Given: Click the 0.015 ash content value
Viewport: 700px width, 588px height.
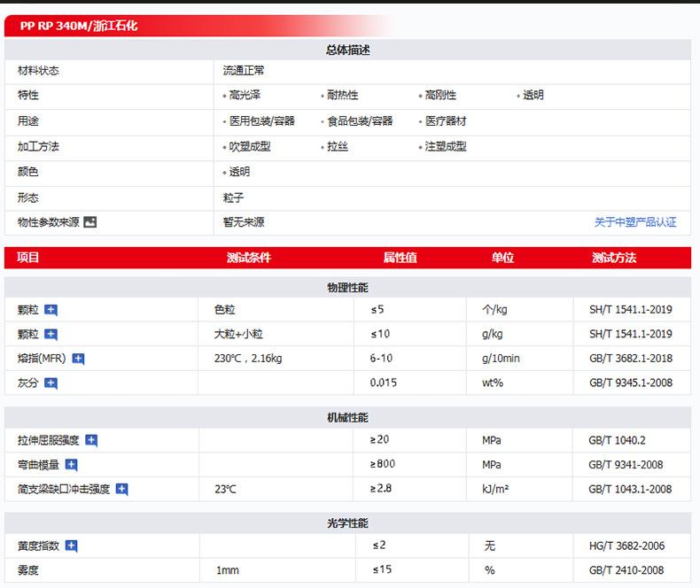Looking at the screenshot, I should [383, 383].
